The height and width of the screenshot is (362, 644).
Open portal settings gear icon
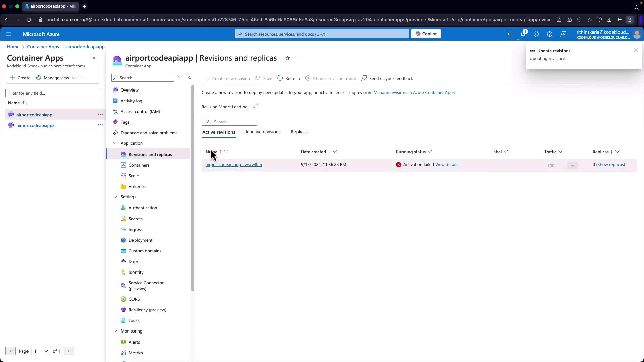[x=536, y=34]
